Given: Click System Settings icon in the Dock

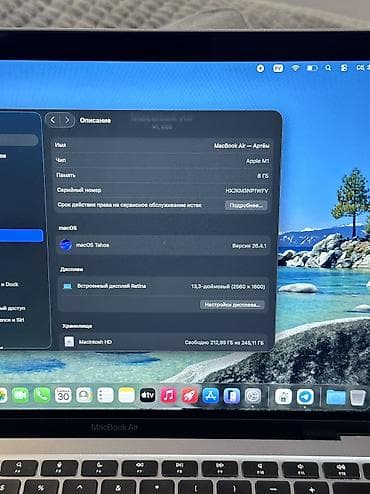Looking at the screenshot, I should click(x=253, y=396).
